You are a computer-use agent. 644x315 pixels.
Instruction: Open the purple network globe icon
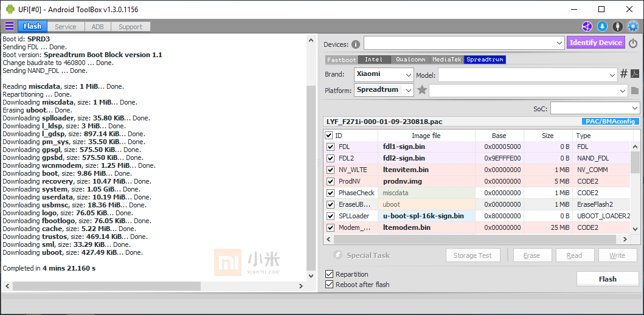(x=586, y=27)
